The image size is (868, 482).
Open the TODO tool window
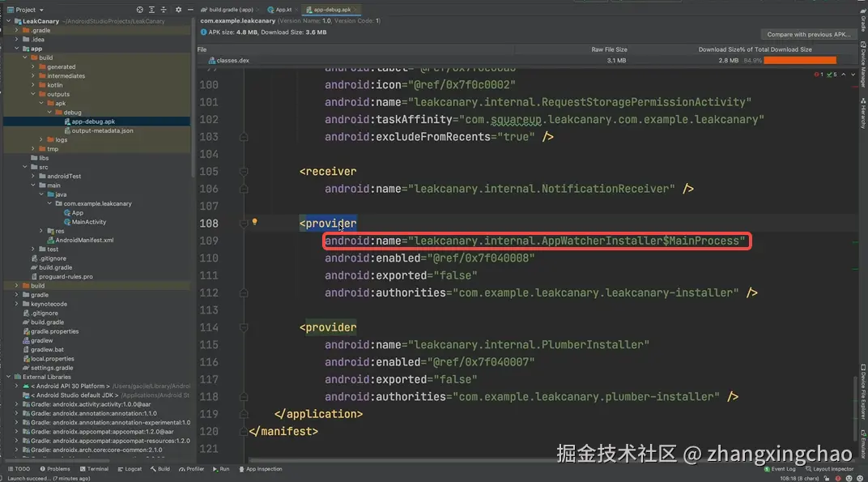click(x=19, y=469)
